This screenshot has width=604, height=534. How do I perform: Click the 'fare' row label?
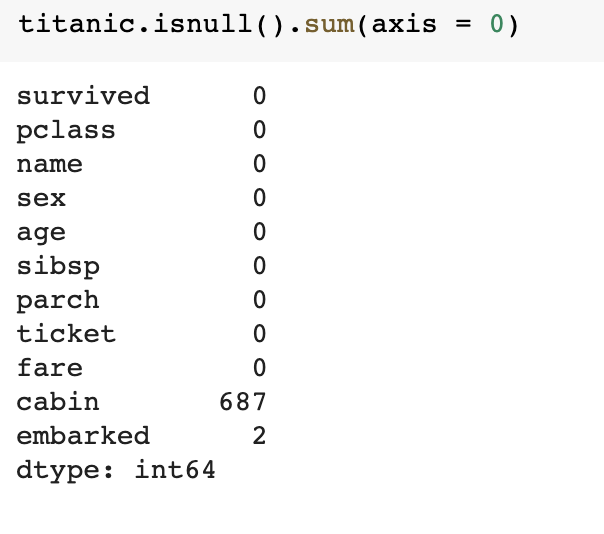50,368
